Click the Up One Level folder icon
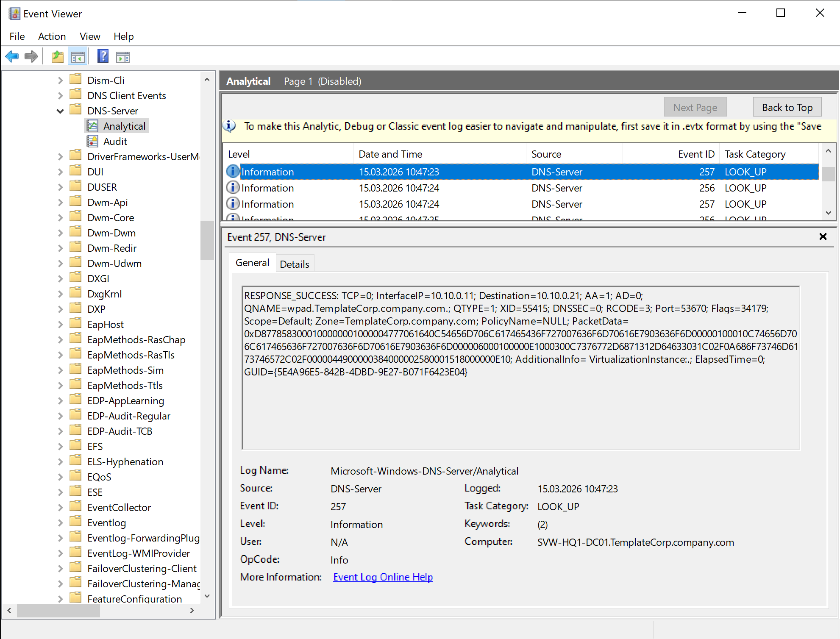840x639 pixels. coord(57,56)
